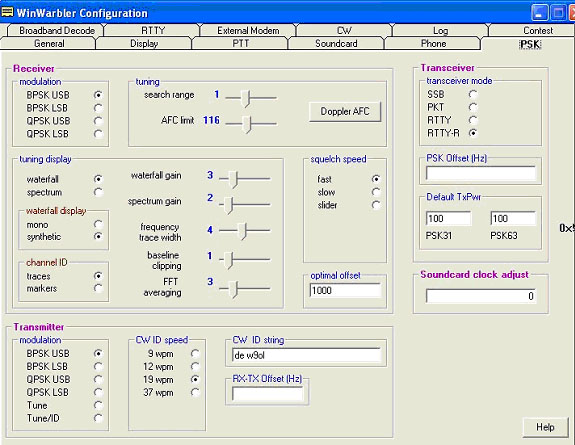Open the RTTY tab
The height and width of the screenshot is (445, 575).
tap(153, 30)
